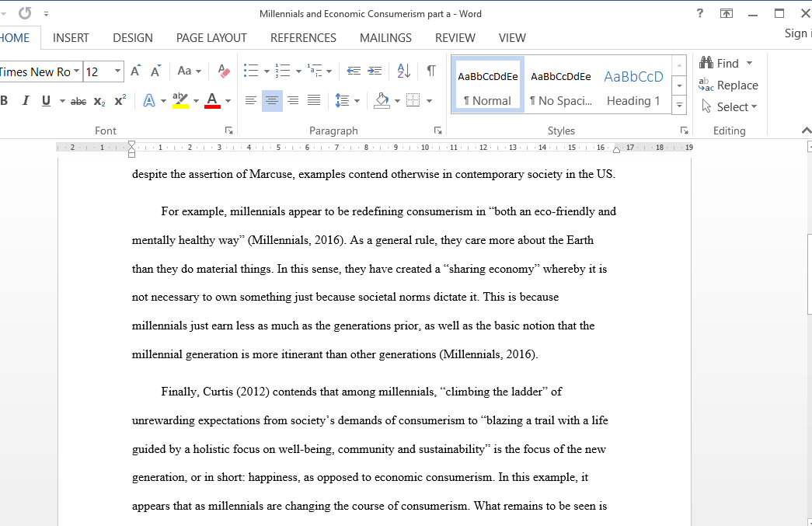Apply red font color
Viewport: 812px width, 526px height.
pos(212,100)
